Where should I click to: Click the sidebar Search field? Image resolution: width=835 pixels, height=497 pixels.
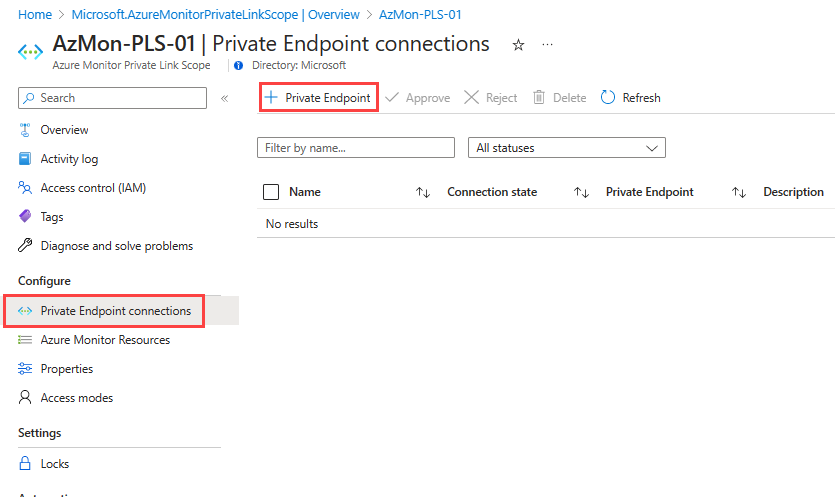[112, 98]
